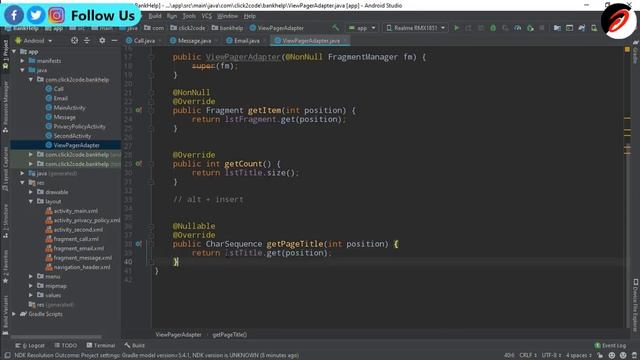Click the CRLF line separator in status bar
The image size is (640, 360).
(x=528, y=356)
